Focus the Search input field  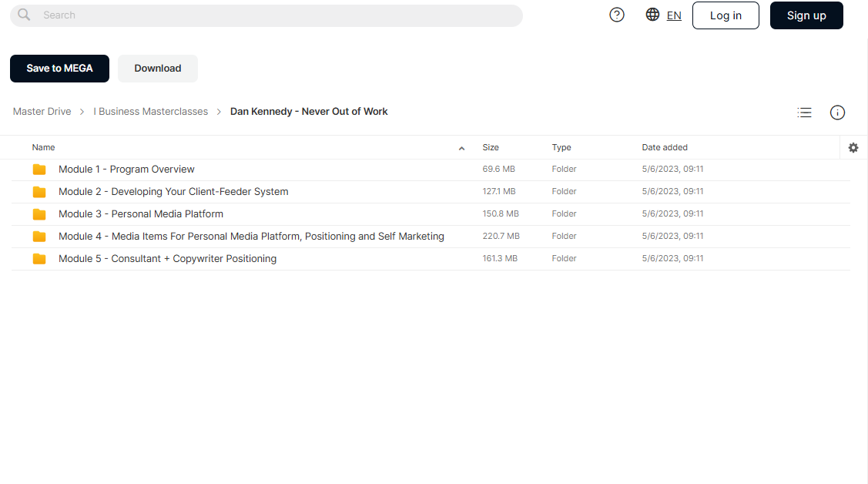tap(266, 15)
